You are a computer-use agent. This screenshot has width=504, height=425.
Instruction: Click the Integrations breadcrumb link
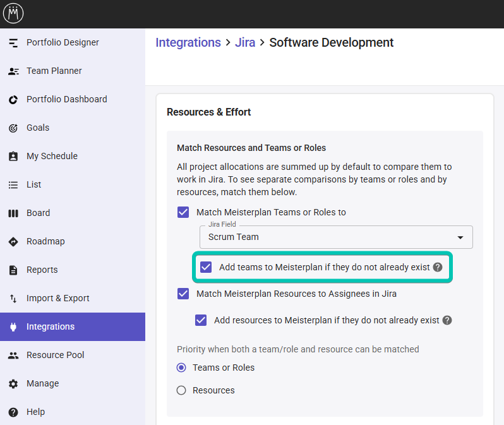click(x=188, y=42)
